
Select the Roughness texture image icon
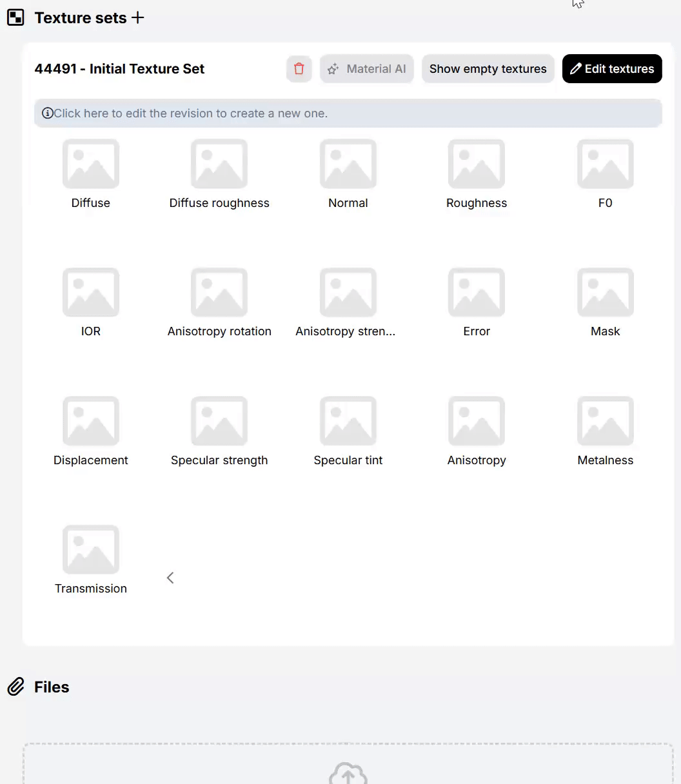coord(477,164)
